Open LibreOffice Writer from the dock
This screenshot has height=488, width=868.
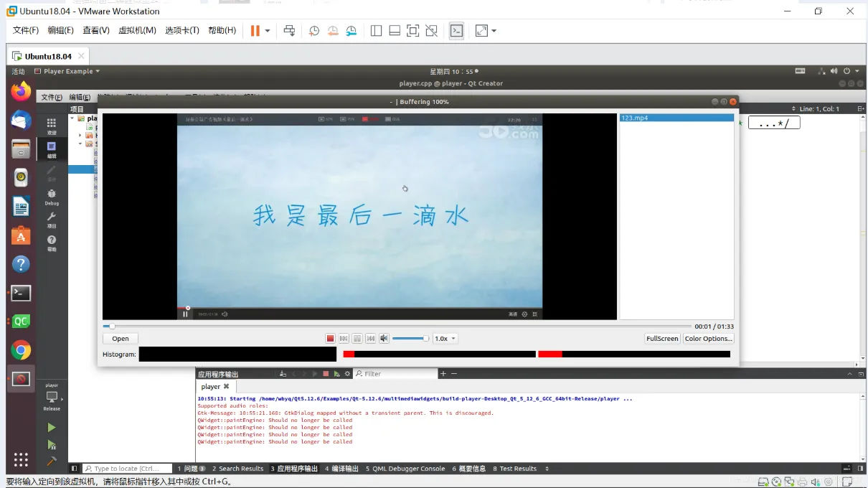coord(21,206)
